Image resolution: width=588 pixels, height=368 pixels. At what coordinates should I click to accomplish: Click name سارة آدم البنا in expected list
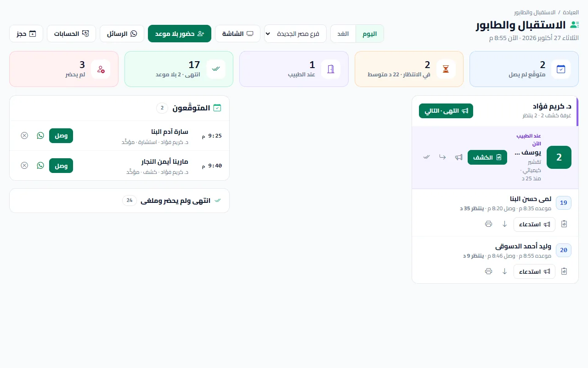click(170, 132)
